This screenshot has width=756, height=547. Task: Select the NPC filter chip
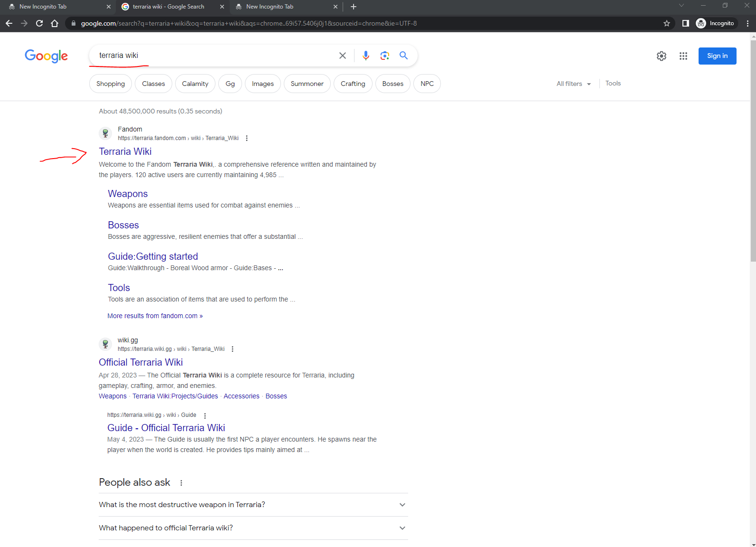tap(427, 84)
